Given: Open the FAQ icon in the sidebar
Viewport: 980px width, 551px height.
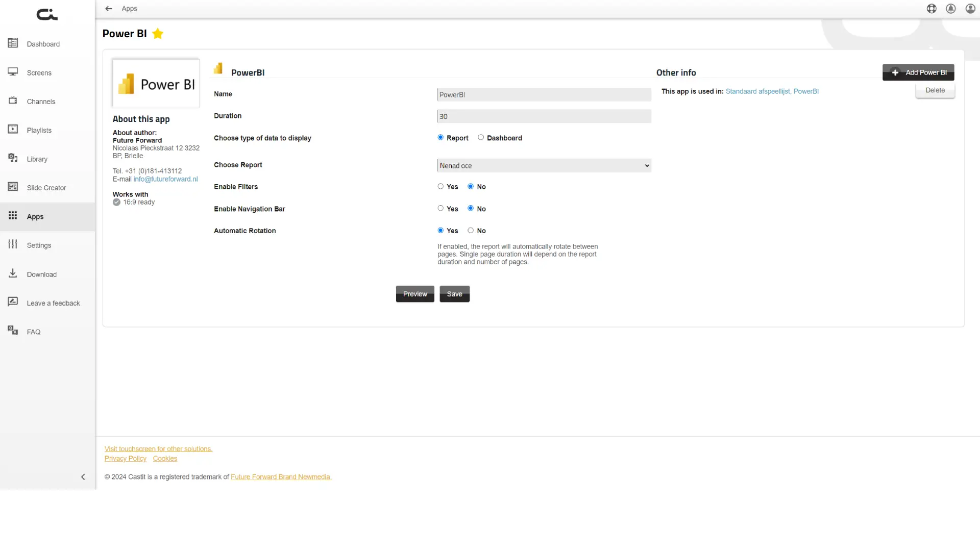Looking at the screenshot, I should coord(13,331).
